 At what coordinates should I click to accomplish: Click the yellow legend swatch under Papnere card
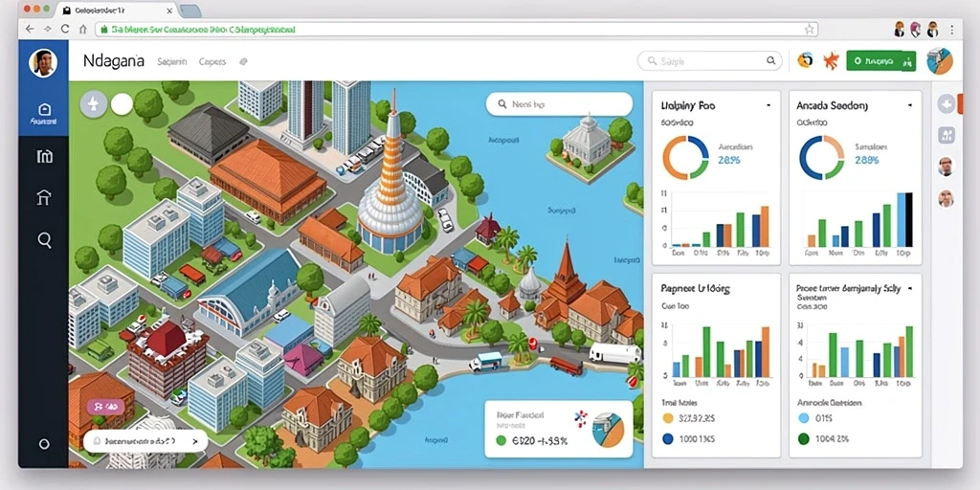[x=667, y=418]
